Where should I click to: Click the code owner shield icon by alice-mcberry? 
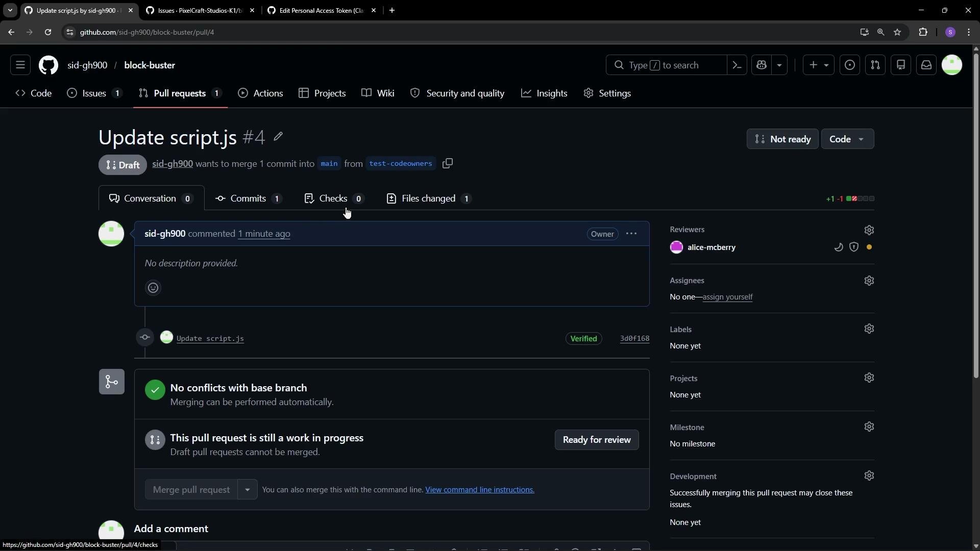[x=854, y=247]
